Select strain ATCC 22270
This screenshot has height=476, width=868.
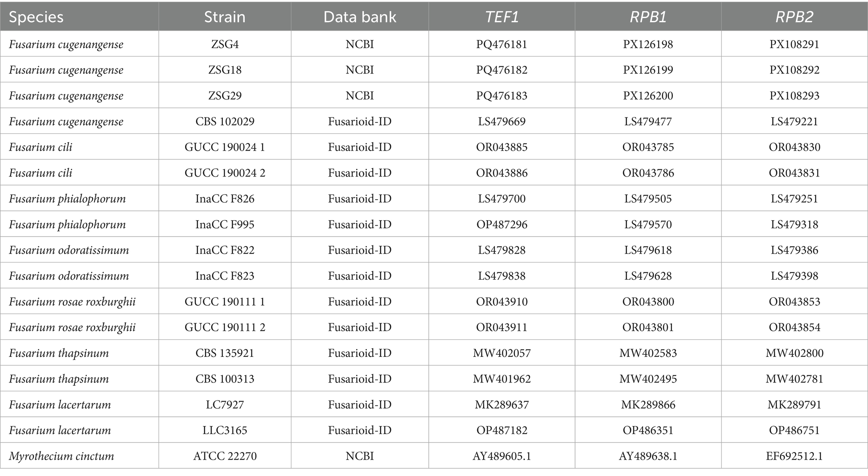(x=225, y=456)
